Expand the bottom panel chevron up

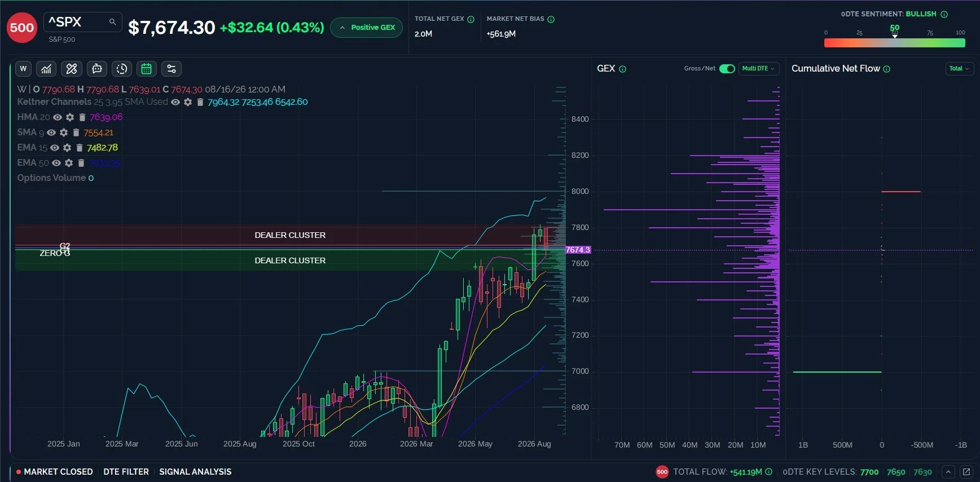click(x=948, y=472)
